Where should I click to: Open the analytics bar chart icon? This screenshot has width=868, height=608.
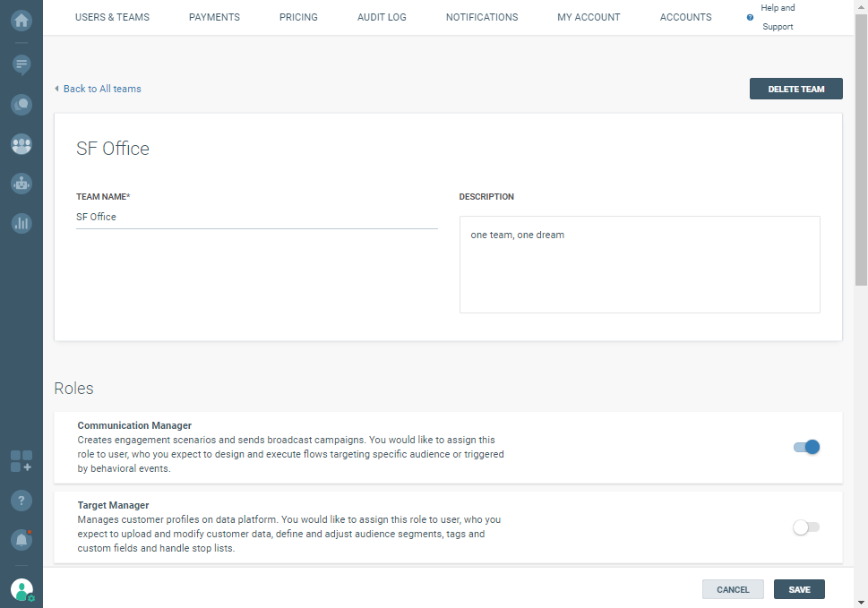21,223
